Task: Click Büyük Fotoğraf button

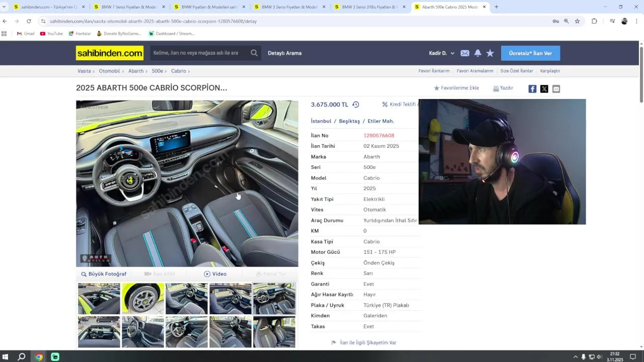Action: coord(104,274)
